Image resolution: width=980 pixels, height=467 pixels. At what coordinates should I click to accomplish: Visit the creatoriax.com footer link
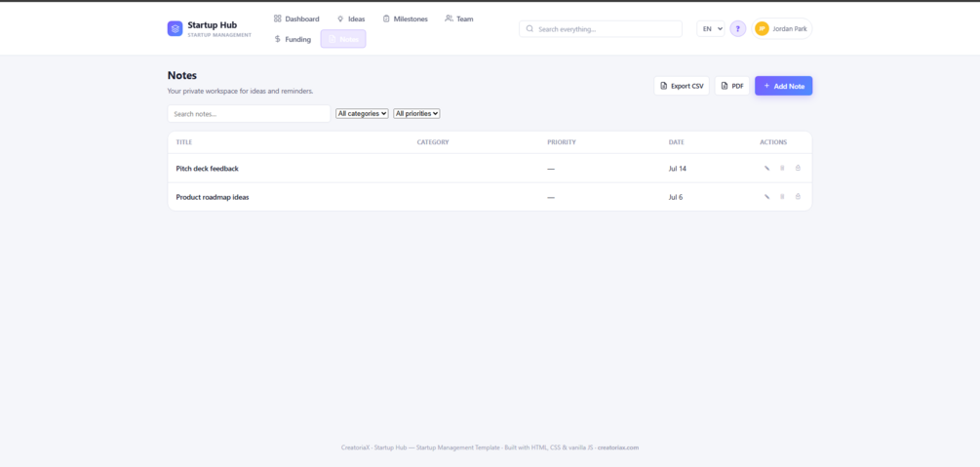(618, 448)
